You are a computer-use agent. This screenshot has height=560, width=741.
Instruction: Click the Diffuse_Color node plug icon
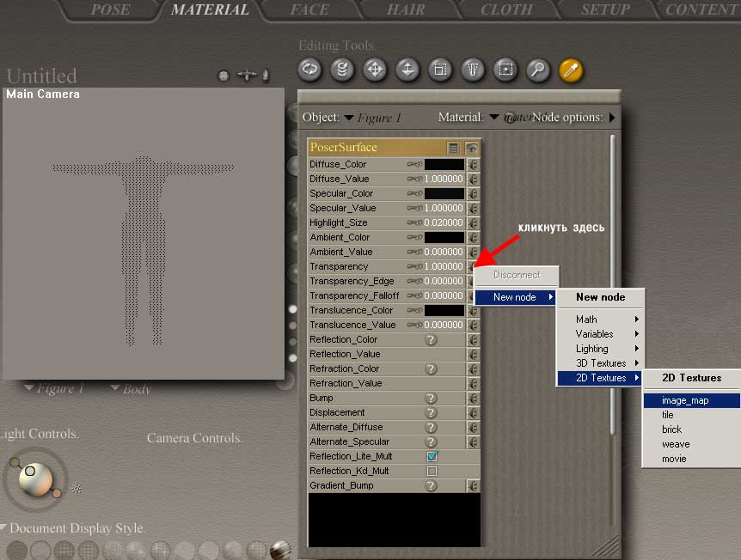click(x=473, y=164)
